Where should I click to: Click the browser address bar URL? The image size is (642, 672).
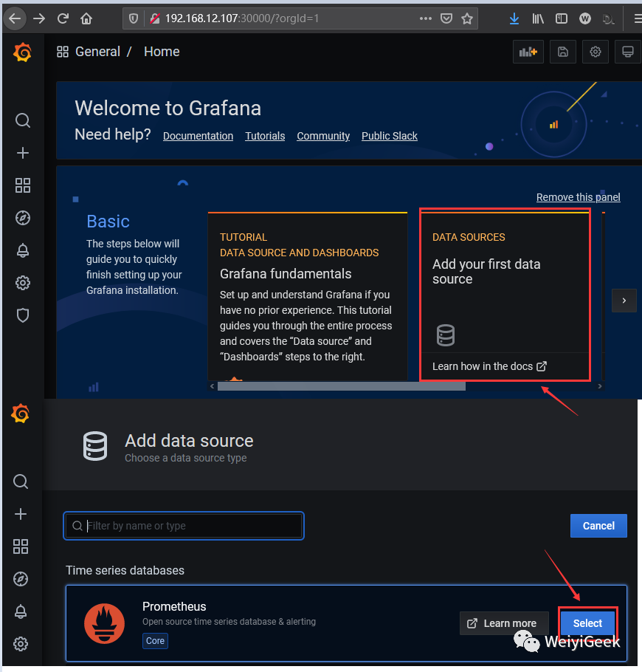(242, 18)
